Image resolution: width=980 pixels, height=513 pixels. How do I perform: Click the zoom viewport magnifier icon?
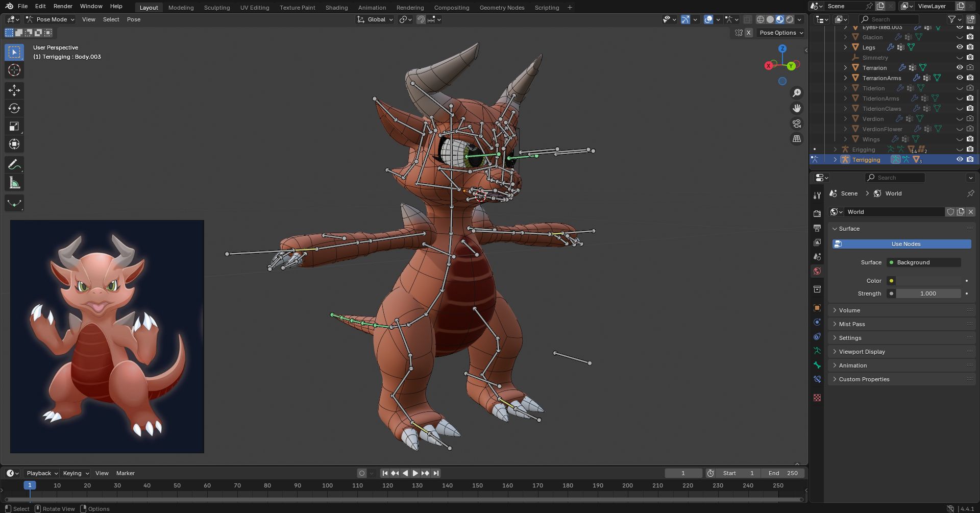point(797,93)
